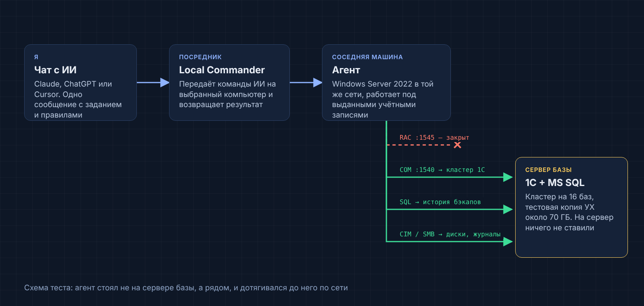Select the Local Commander heading
This screenshot has width=644, height=306.
coord(222,70)
